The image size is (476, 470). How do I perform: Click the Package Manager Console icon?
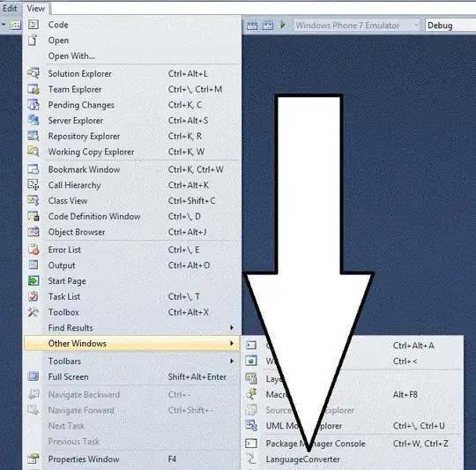(251, 444)
